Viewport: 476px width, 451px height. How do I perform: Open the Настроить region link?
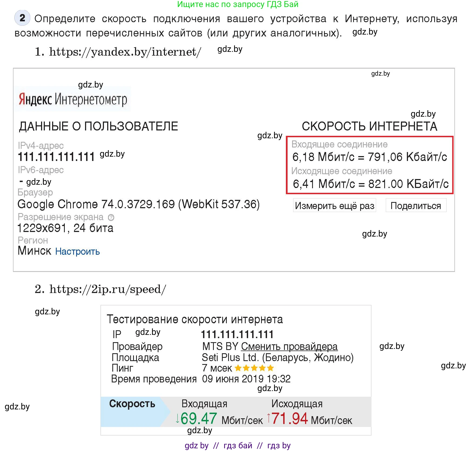coord(77,252)
